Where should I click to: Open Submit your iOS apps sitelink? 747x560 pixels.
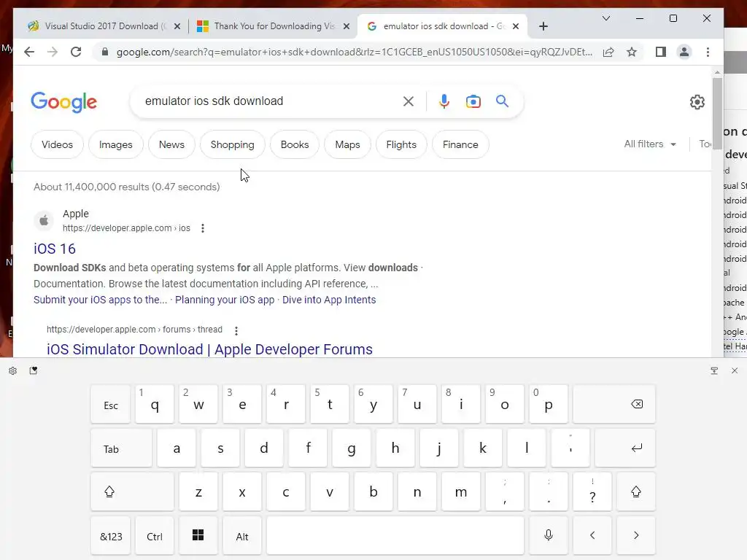(x=101, y=300)
